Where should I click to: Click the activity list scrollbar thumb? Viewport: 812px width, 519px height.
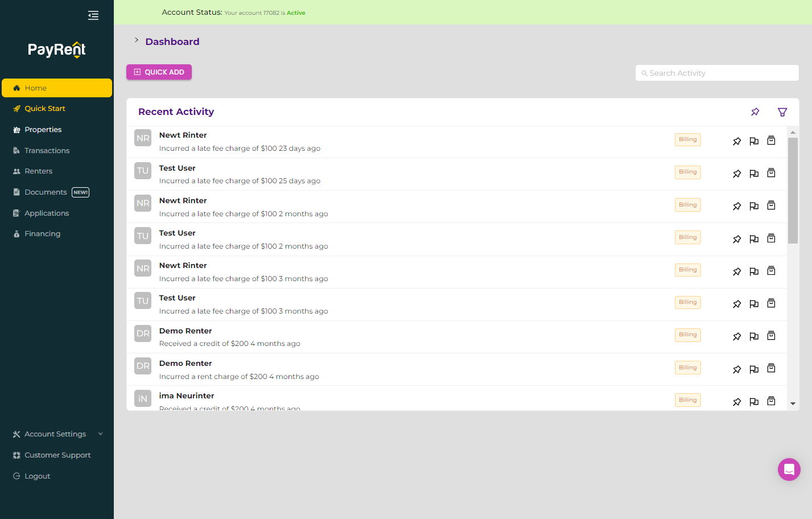(793, 191)
